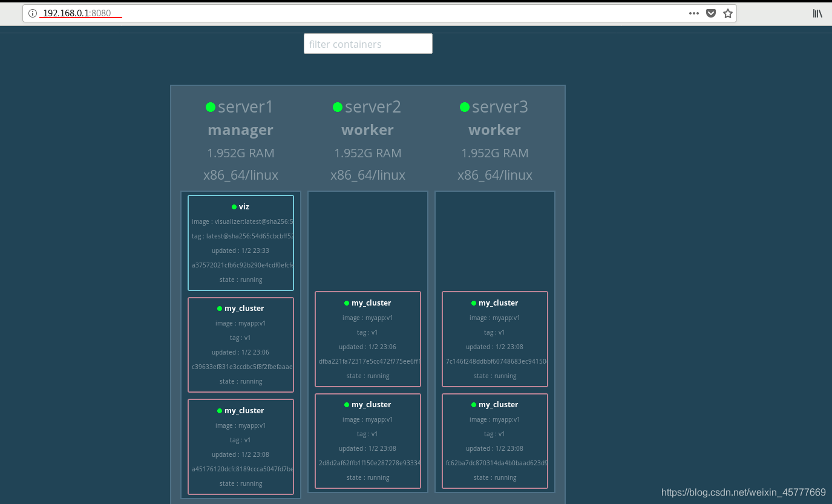
Task: Select the server2 node heading
Action: pyautogui.click(x=373, y=107)
